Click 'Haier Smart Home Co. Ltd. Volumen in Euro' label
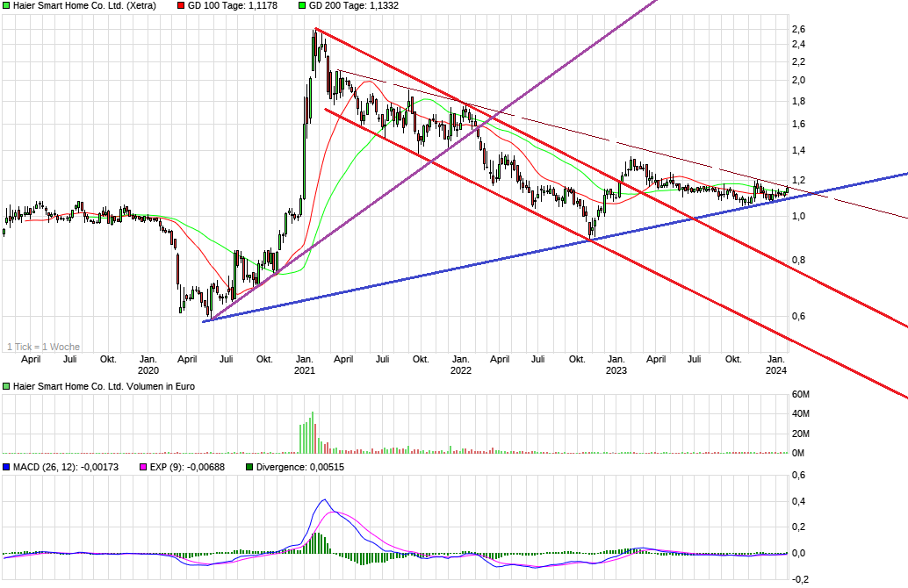The image size is (908, 588). coord(104,387)
